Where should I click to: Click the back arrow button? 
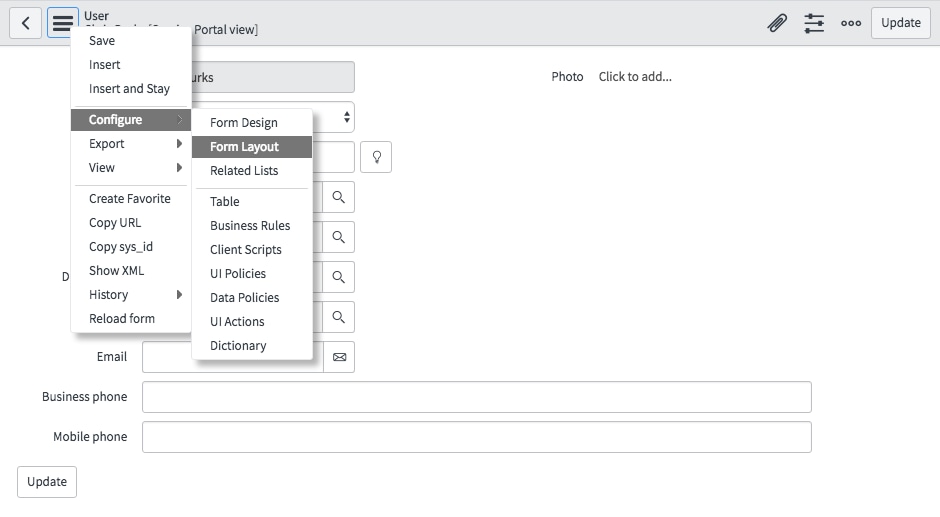[x=25, y=23]
